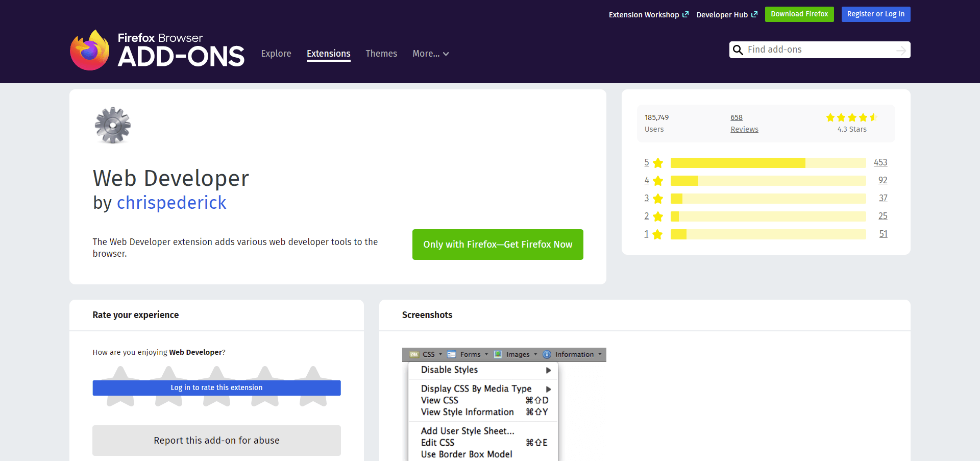Open the 37 three-star reviews link
Image resolution: width=980 pixels, height=461 pixels.
(x=883, y=198)
